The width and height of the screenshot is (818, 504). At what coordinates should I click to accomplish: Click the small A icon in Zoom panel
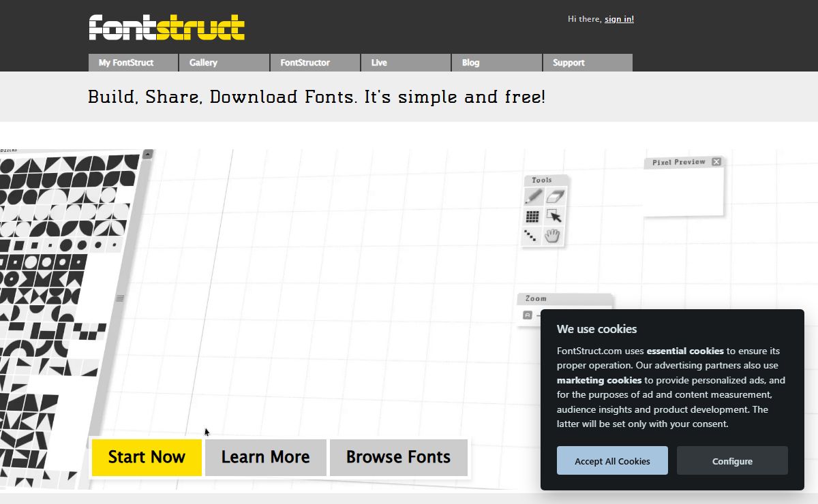click(527, 315)
